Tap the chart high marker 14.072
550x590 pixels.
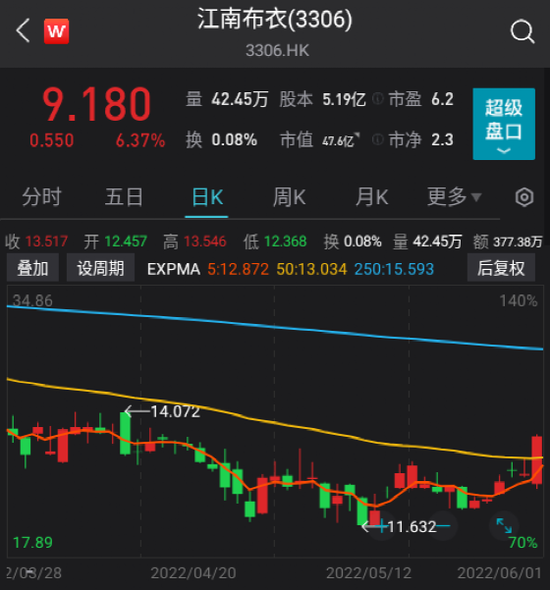point(175,412)
